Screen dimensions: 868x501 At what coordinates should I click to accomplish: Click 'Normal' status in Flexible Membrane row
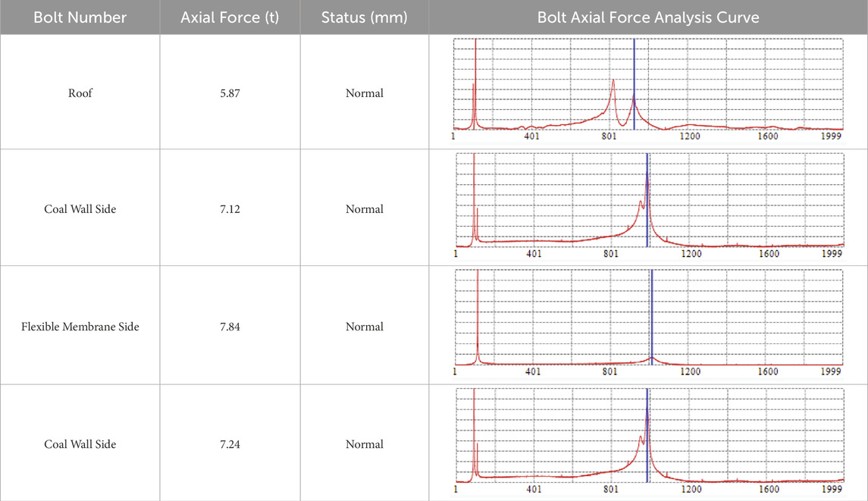pos(364,327)
